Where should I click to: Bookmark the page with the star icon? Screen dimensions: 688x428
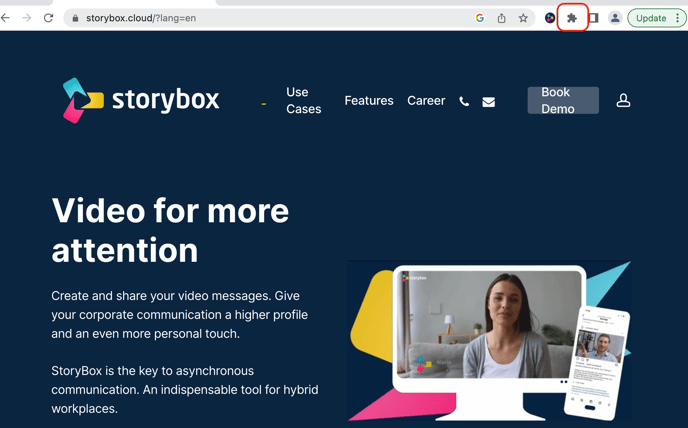tap(523, 18)
